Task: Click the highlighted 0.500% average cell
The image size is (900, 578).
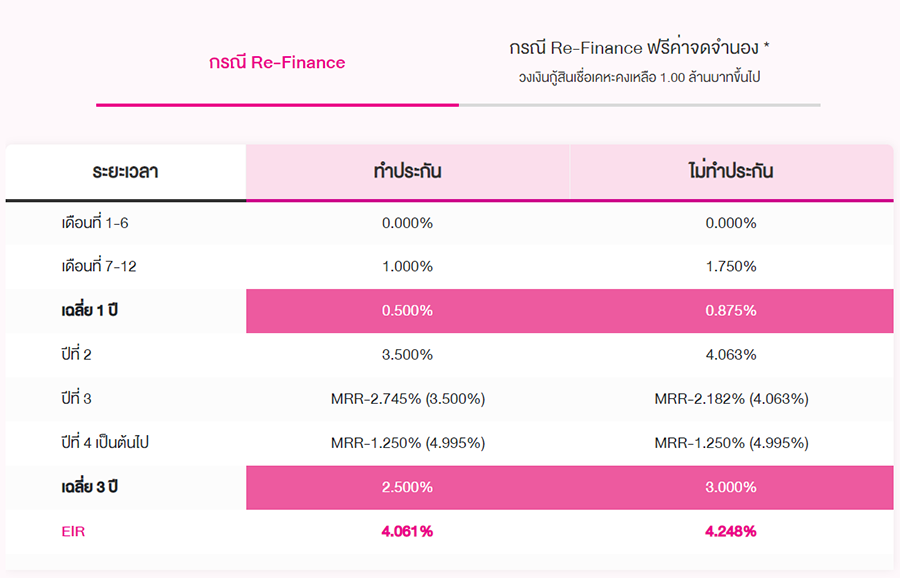Action: pos(407,311)
